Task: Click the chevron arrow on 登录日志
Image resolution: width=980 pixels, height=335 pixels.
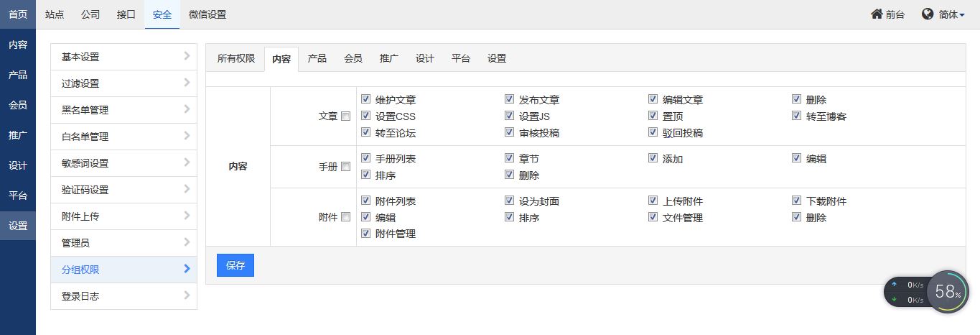Action: tap(187, 295)
